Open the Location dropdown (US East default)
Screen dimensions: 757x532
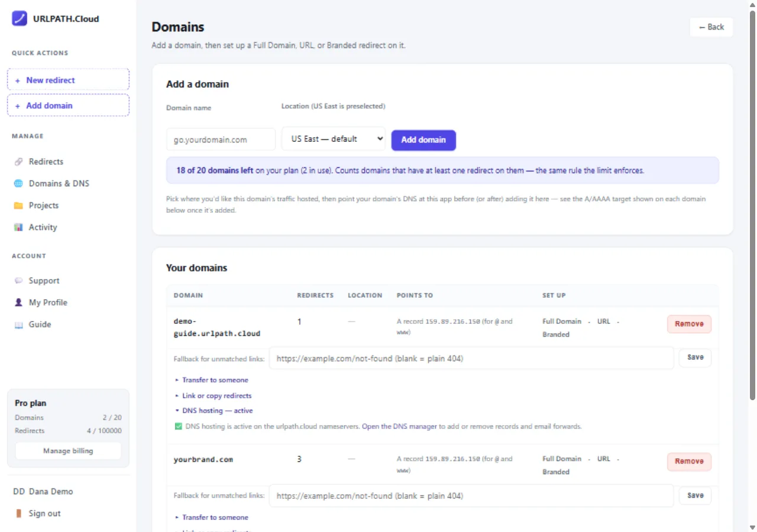pyautogui.click(x=333, y=139)
